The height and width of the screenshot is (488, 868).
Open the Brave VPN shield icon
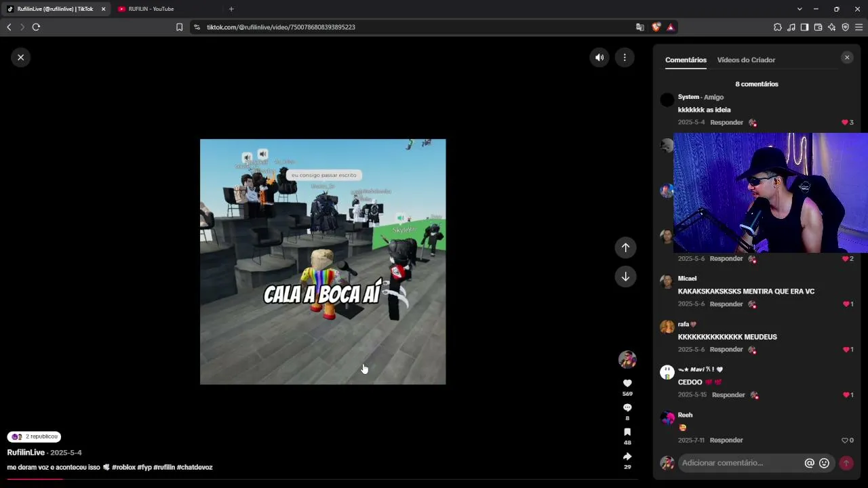pos(845,27)
